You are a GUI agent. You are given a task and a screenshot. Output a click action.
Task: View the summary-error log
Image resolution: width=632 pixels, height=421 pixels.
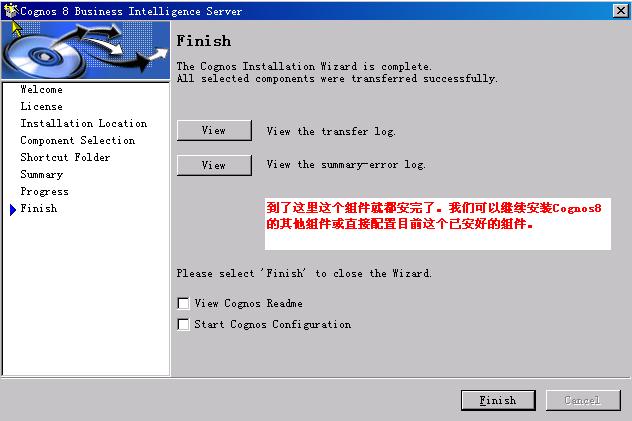coord(214,165)
